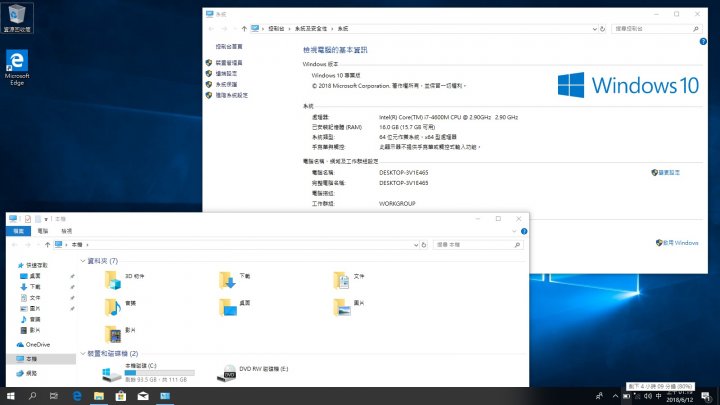Screen dimensions: 720x405
Task: Open the Pictures folder tile in main pane
Action: [x=349, y=307]
